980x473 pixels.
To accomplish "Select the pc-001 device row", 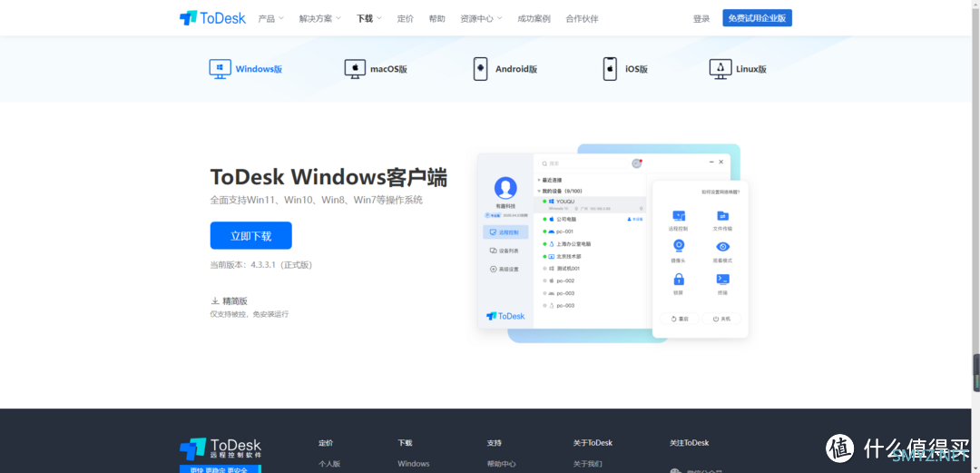I will click(590, 232).
